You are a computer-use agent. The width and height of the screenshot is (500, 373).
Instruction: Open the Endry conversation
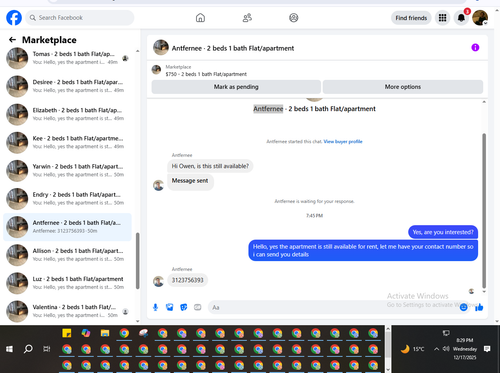tap(67, 199)
